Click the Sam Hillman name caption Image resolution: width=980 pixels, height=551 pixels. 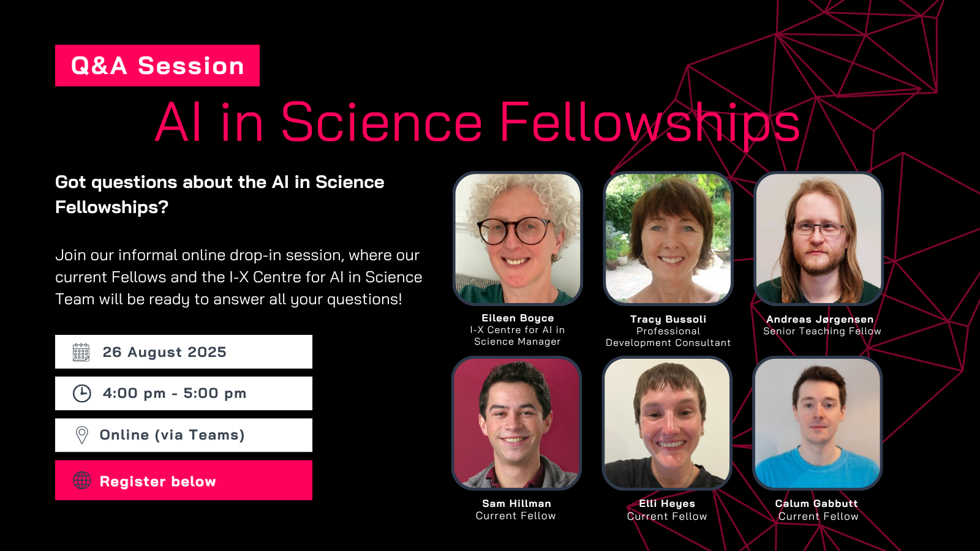[x=516, y=503]
